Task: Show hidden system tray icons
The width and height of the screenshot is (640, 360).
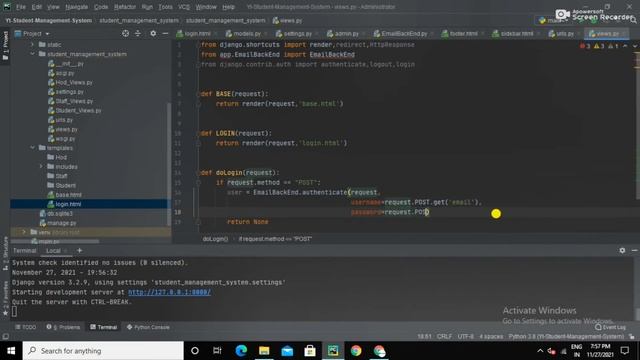Action: click(540, 351)
